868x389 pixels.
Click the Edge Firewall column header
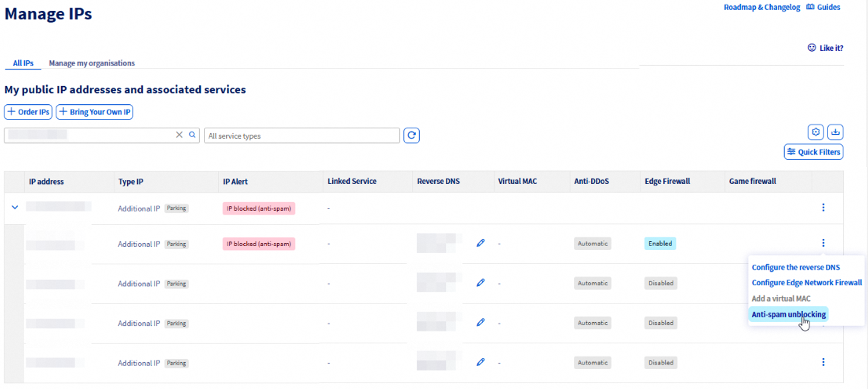pyautogui.click(x=668, y=182)
